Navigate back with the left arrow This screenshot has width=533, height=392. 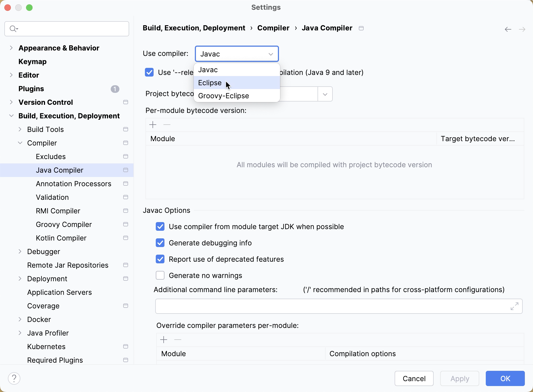click(508, 29)
